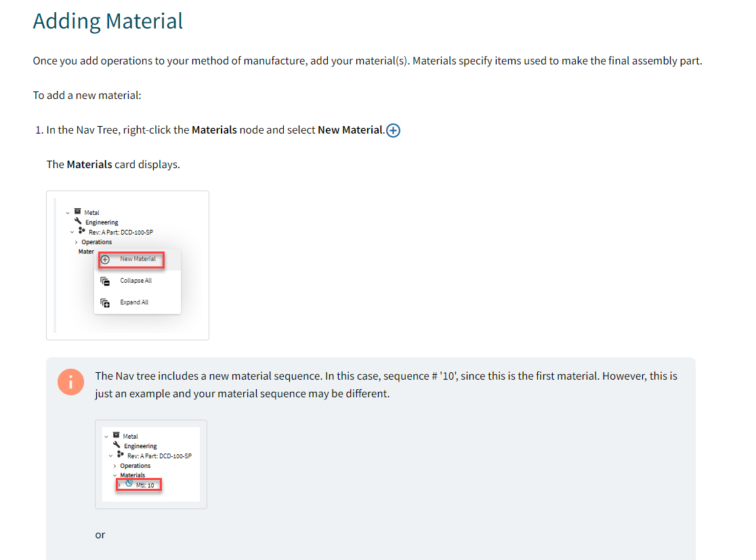Expand the Operations node above the context menu

(x=76, y=242)
